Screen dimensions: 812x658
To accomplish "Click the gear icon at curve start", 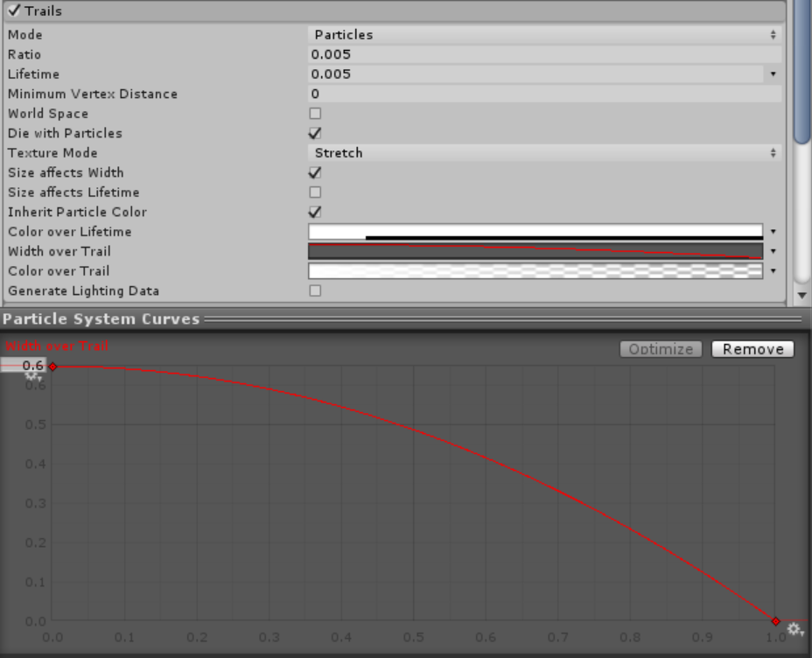I will click(32, 377).
